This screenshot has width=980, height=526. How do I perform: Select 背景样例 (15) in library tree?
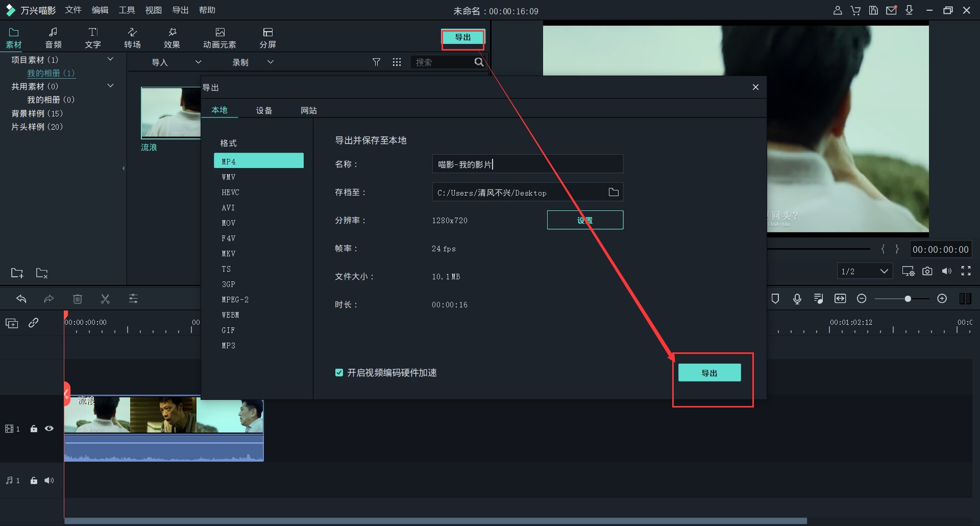coord(37,113)
